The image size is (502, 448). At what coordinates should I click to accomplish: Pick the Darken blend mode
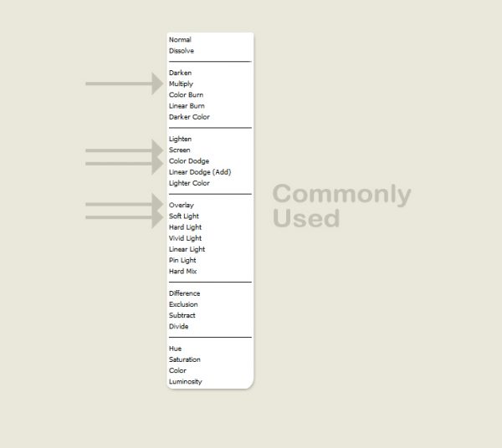tap(180, 73)
